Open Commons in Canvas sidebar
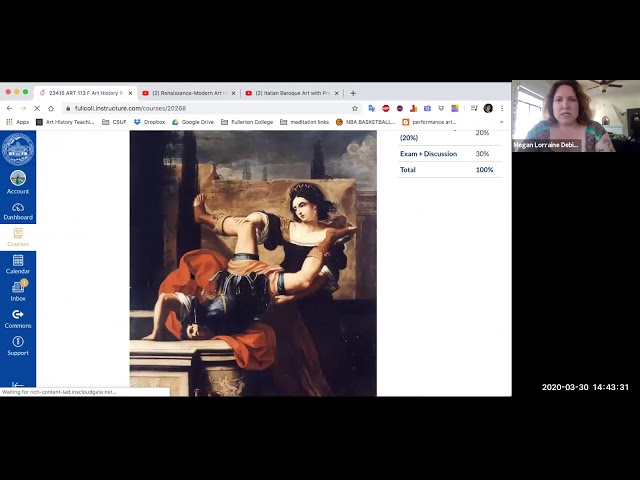The width and height of the screenshot is (640, 480). [18, 319]
